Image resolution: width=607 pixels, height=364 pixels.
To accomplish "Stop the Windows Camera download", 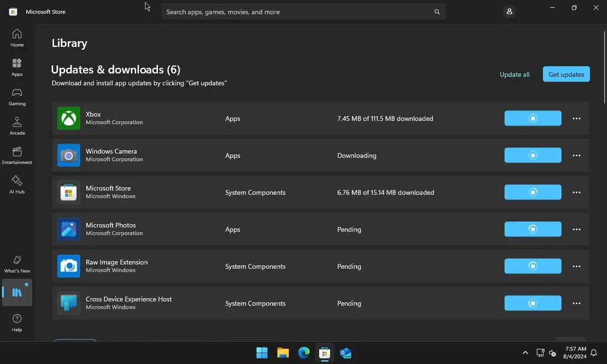I will pos(533,155).
